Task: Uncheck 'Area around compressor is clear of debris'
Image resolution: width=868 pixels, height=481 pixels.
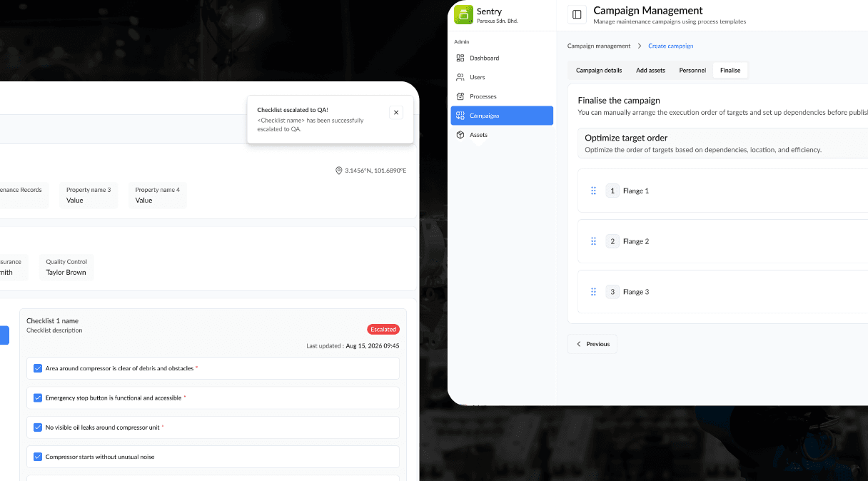Action: coord(38,368)
